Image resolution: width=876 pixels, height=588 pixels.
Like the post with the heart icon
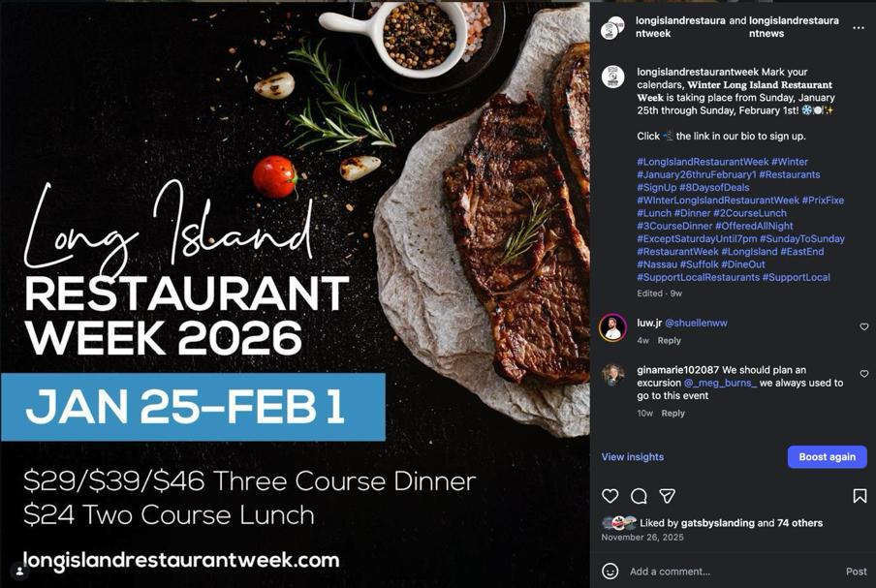[x=610, y=496]
